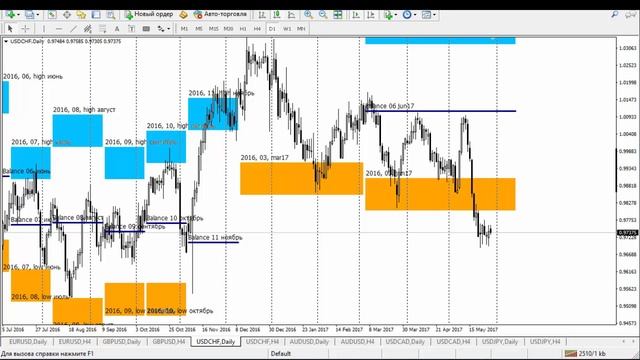Switch chart to bar chart mode
The width and height of the screenshot is (640, 360).
pos(262,15)
